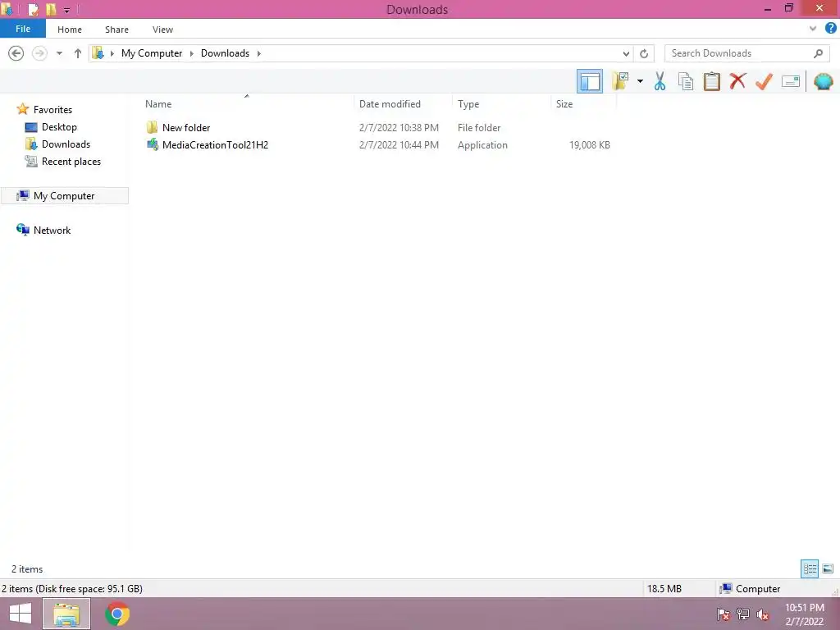Viewport: 840px width, 630px height.
Task: Expand the arrow after My Computer breadcrumb
Action: (192, 53)
